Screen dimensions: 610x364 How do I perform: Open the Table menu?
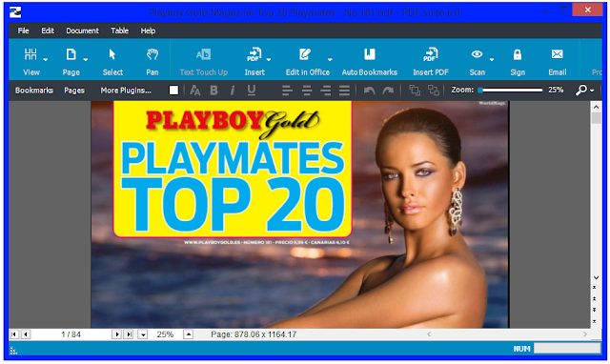(x=119, y=30)
